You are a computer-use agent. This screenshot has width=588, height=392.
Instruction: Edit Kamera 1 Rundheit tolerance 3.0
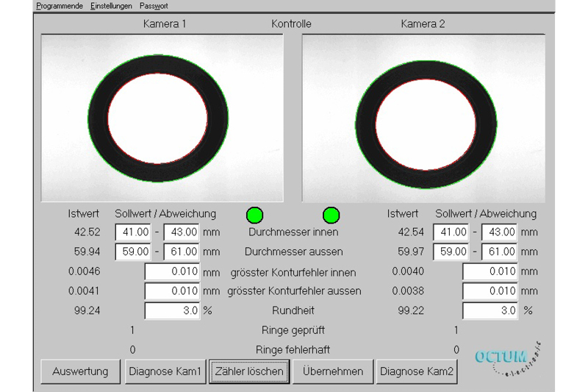(172, 310)
